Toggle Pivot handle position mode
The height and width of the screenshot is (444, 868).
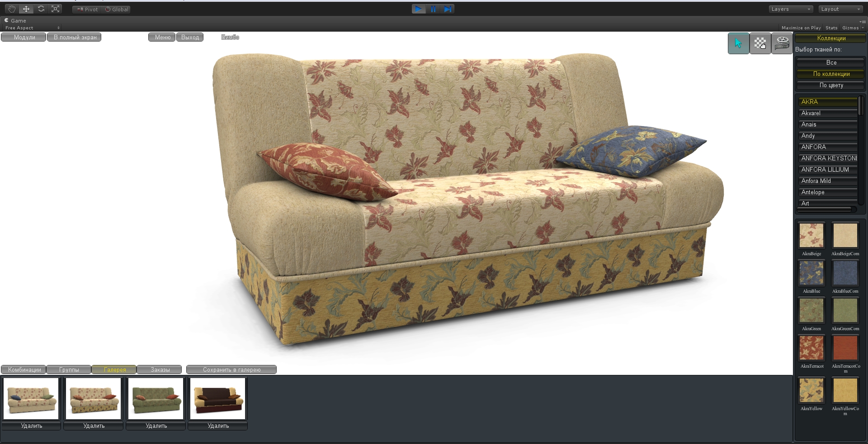[x=87, y=9]
